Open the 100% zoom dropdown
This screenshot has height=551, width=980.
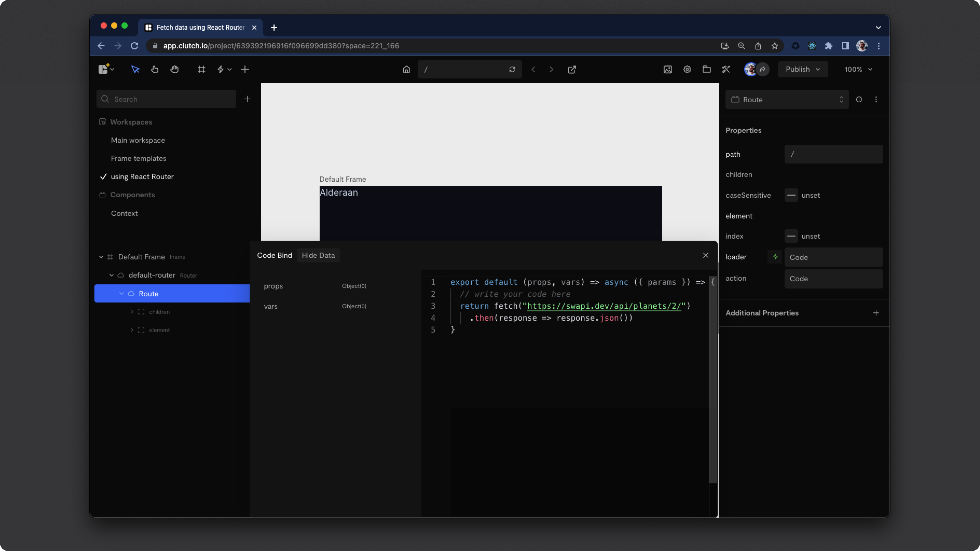click(858, 69)
